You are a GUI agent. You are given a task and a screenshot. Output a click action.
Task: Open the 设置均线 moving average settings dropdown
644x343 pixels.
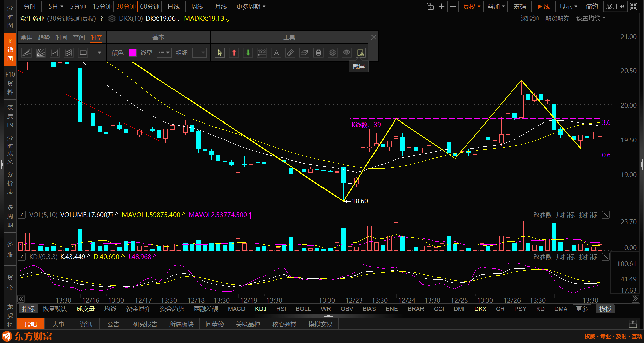(x=591, y=18)
